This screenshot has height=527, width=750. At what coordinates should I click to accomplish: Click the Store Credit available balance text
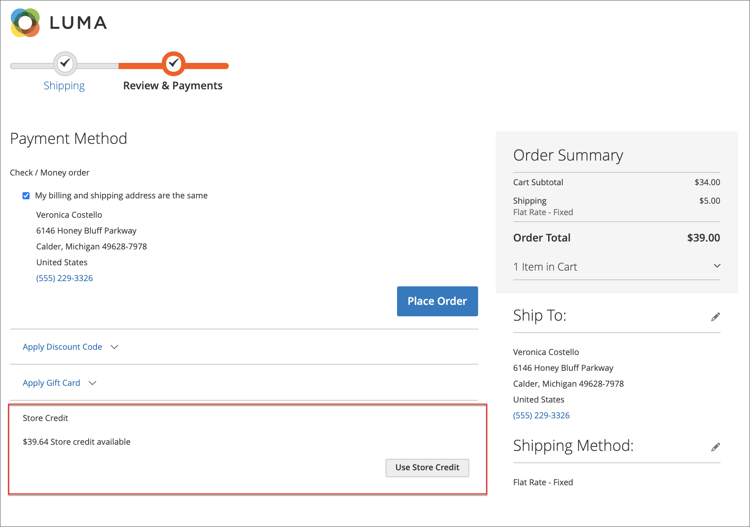point(76,441)
